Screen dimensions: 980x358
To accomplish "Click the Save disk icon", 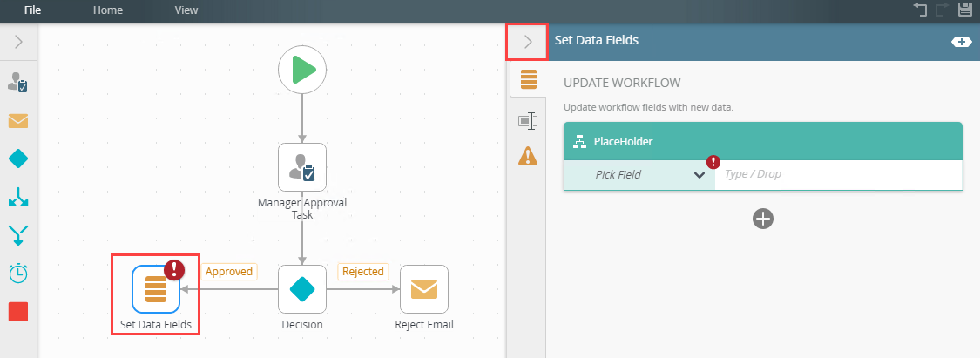I will (965, 9).
